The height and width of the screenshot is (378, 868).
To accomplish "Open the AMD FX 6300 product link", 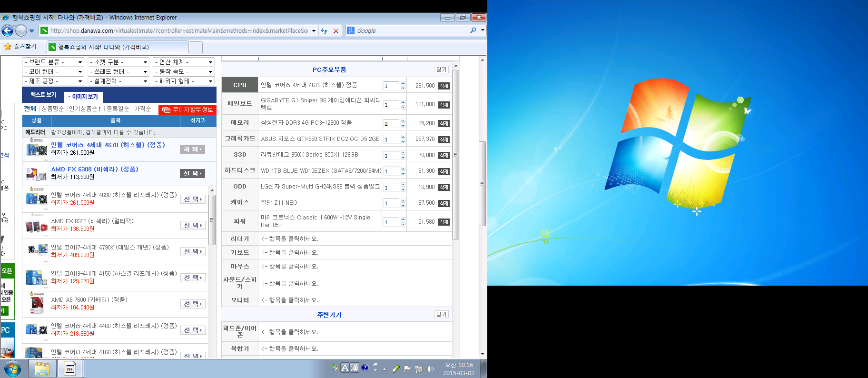I will (95, 169).
